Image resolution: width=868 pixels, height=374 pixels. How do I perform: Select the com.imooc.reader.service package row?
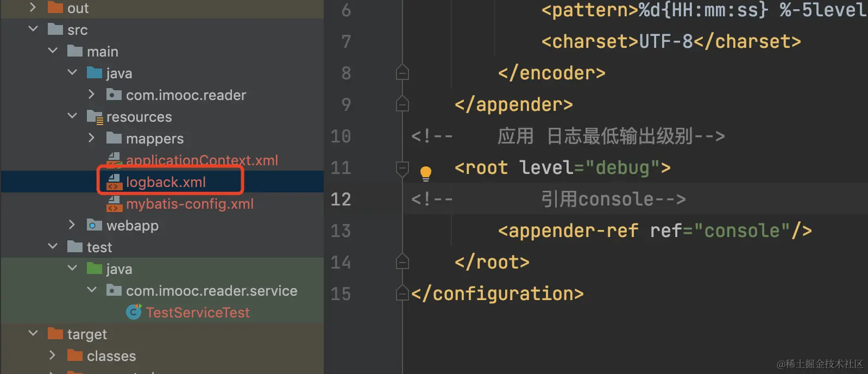click(162, 291)
